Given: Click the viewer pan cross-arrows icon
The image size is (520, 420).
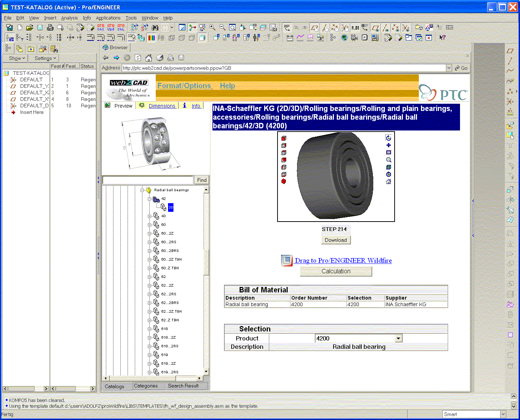Looking at the screenshot, I should click(388, 145).
